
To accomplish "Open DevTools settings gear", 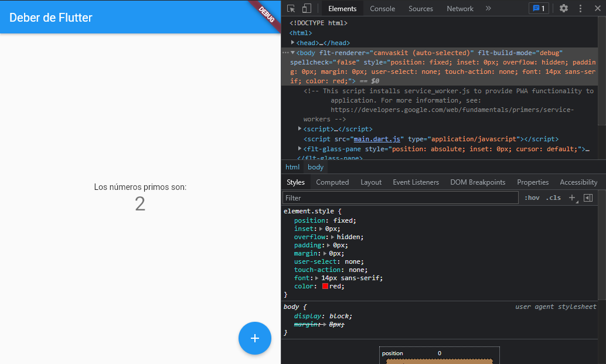I will tap(563, 8).
